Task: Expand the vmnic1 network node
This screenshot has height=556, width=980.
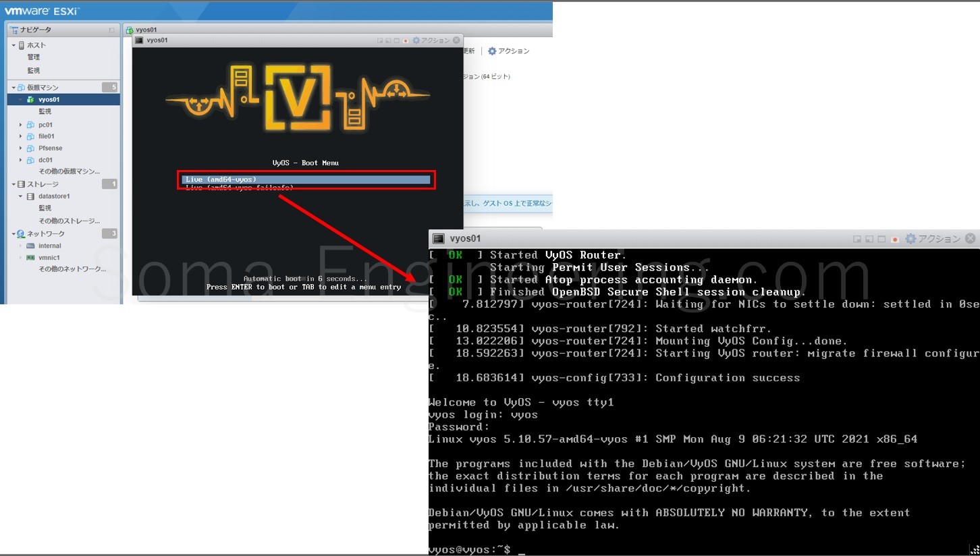Action: pos(21,258)
